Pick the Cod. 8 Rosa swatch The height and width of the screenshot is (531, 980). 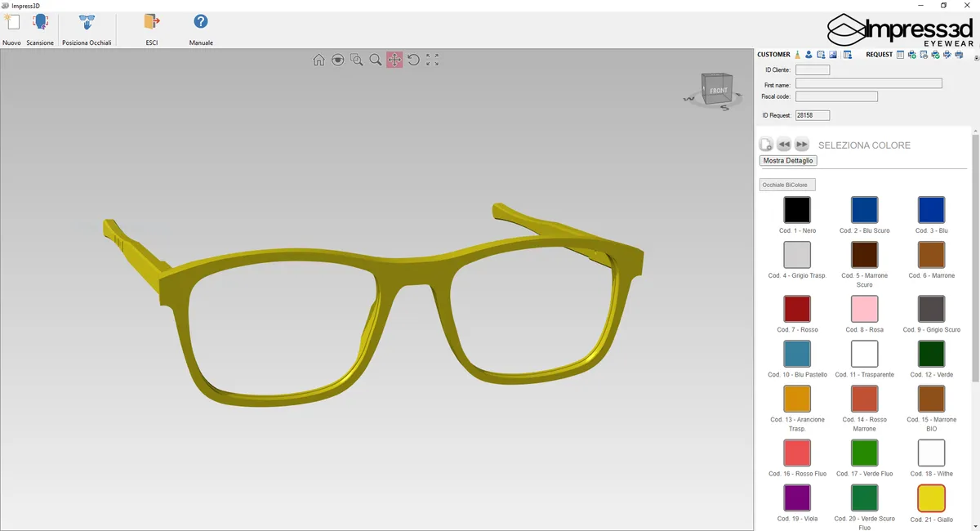(x=864, y=309)
